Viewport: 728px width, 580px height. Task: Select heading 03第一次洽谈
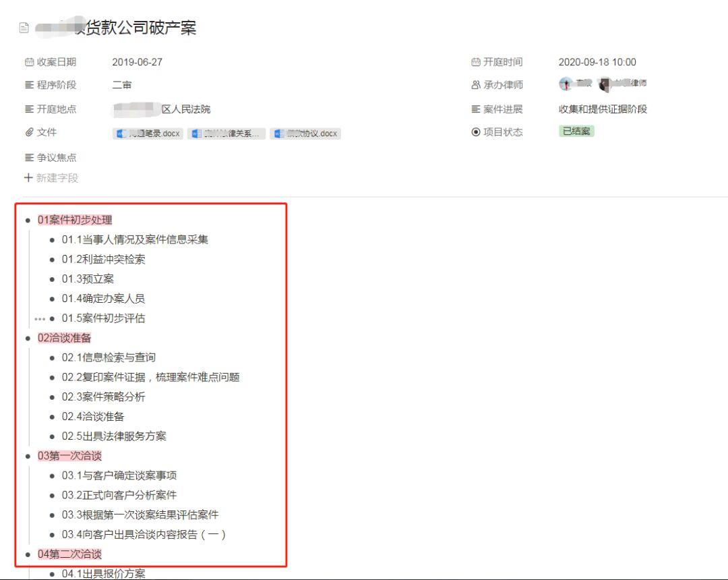[x=69, y=456]
